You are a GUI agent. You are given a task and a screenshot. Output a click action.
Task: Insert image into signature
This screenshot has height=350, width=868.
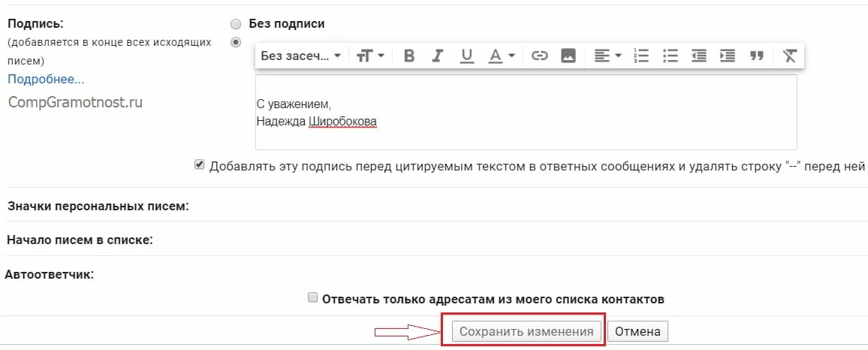point(568,56)
